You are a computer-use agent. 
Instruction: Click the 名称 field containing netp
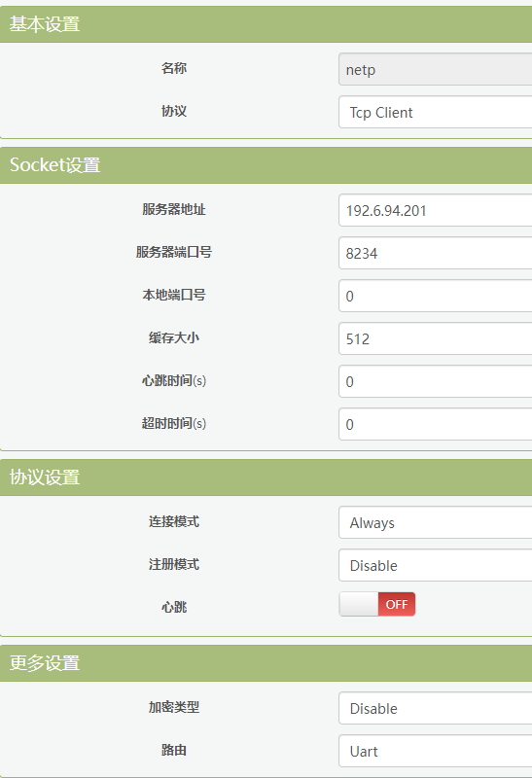tap(435, 69)
